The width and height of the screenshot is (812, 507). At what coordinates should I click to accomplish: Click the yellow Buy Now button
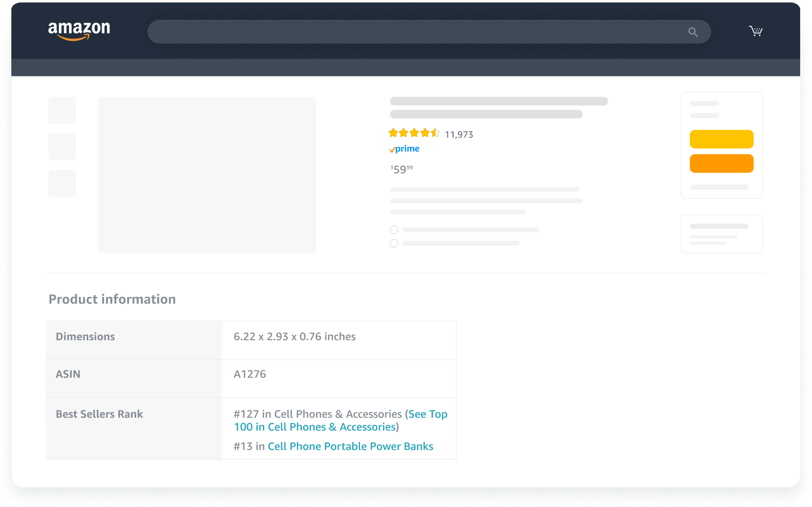point(722,139)
